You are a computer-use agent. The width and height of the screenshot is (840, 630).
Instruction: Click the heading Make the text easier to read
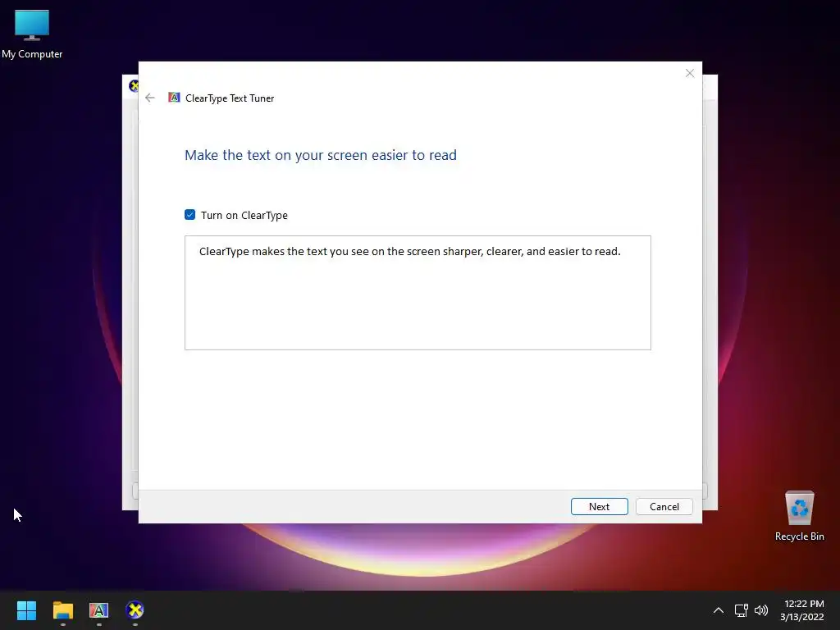(x=321, y=155)
